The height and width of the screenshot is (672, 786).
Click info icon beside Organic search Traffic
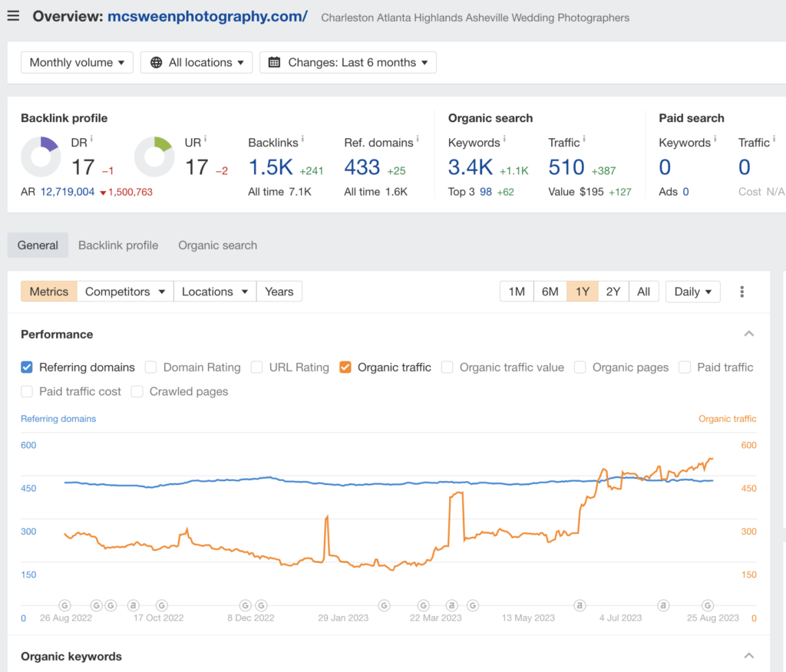coord(584,139)
